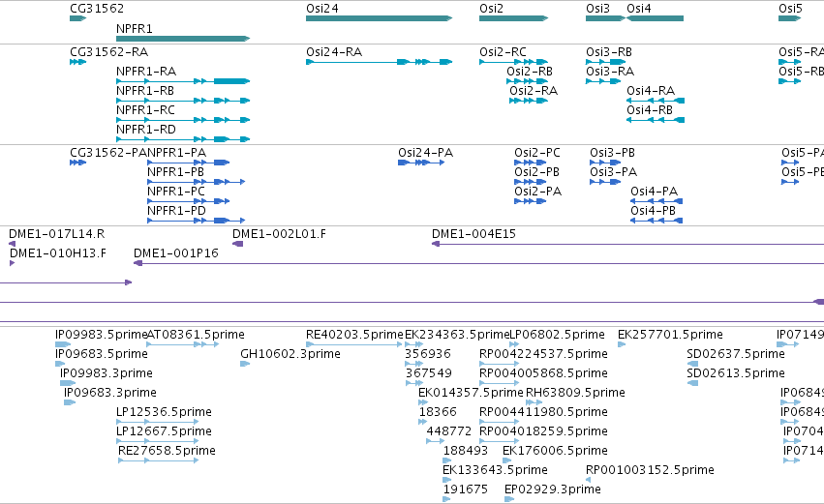
Task: Select transcript Osi3-RA
Action: point(610,72)
